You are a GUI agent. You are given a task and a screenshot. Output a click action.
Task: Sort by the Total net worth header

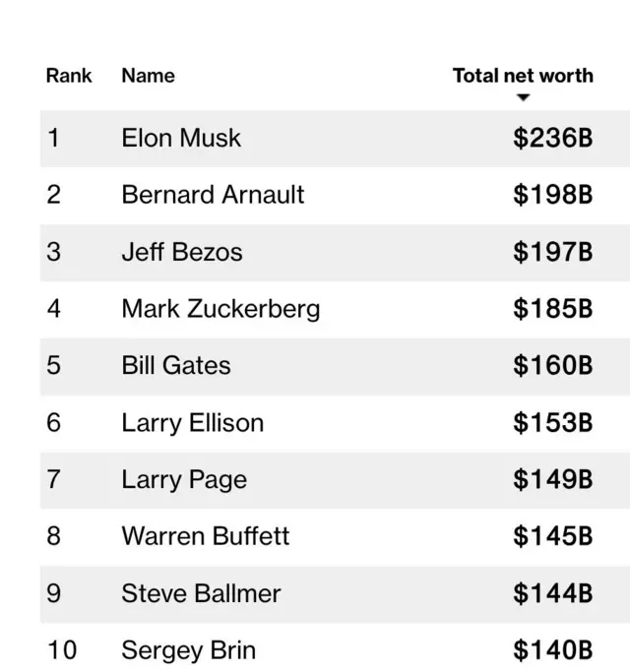(x=523, y=76)
